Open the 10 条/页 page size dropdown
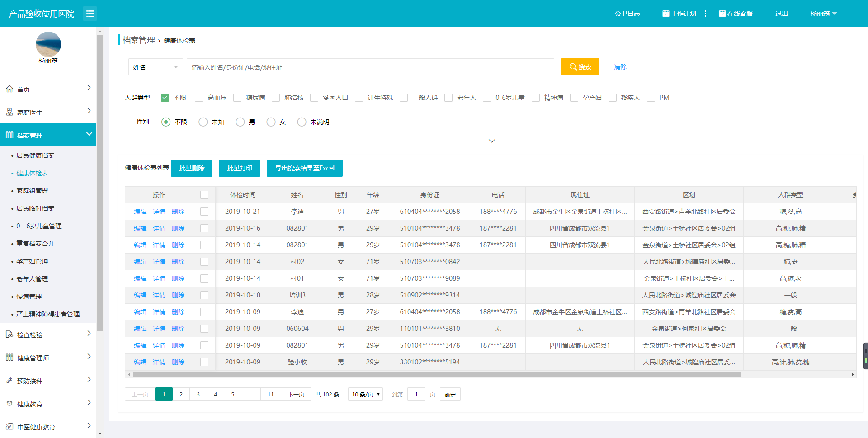This screenshot has height=438, width=868. 365,394
